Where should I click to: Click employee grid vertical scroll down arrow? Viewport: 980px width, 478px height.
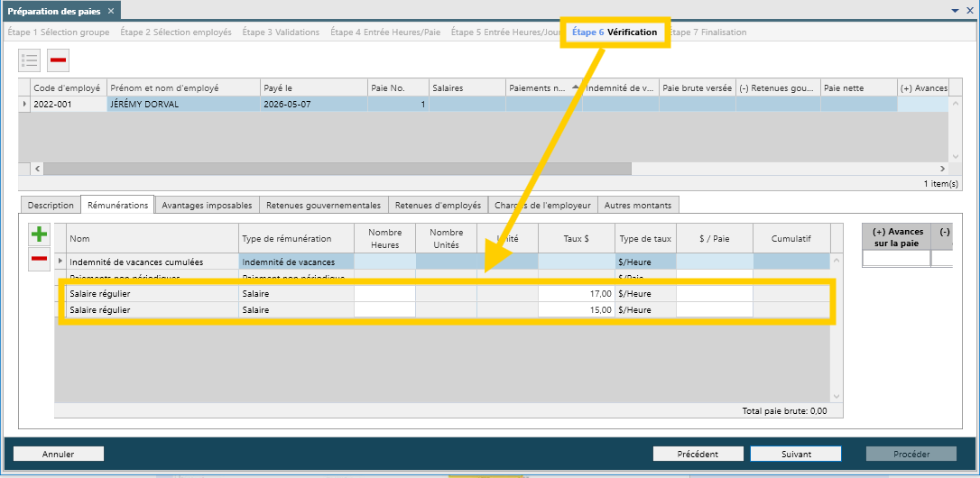pos(954,156)
